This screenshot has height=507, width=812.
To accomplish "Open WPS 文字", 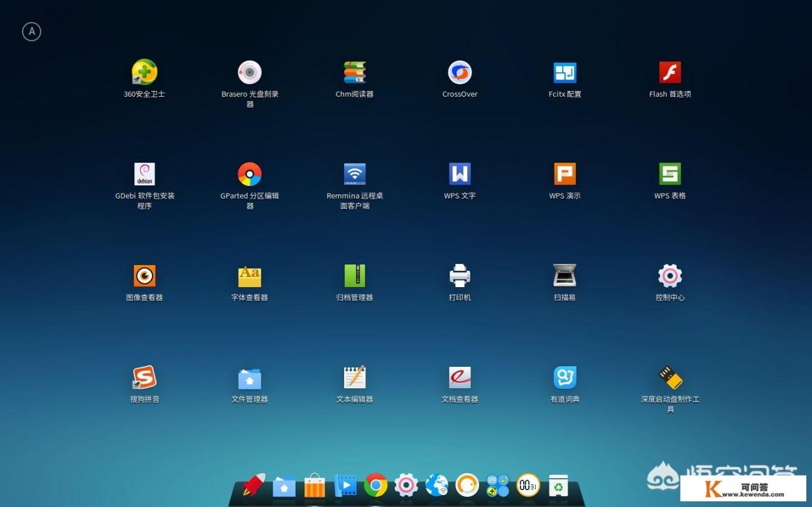I will (x=460, y=174).
